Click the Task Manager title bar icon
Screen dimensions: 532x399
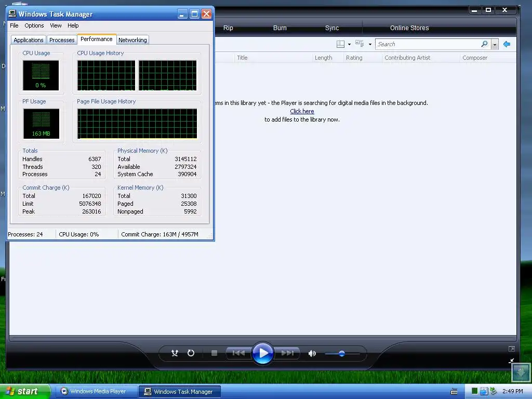pos(12,14)
